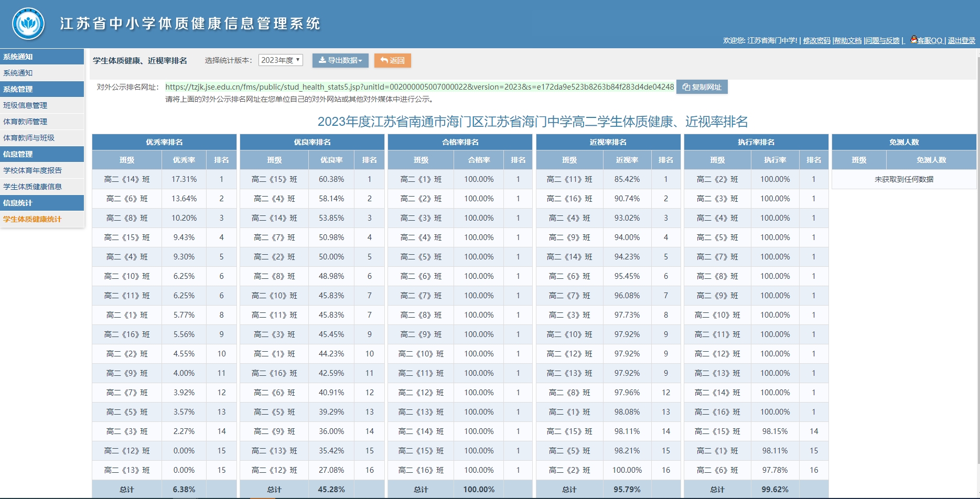
Task: Click the 98.15% execution rate cell
Action: (x=775, y=431)
